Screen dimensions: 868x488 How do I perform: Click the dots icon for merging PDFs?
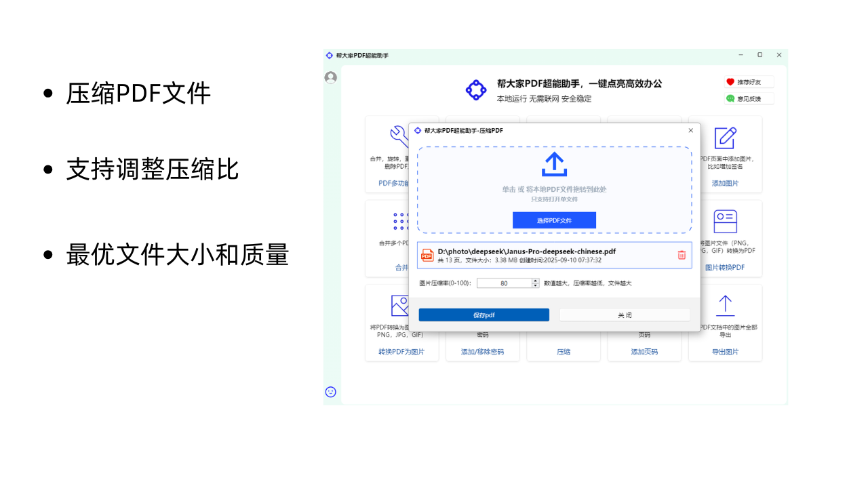399,222
